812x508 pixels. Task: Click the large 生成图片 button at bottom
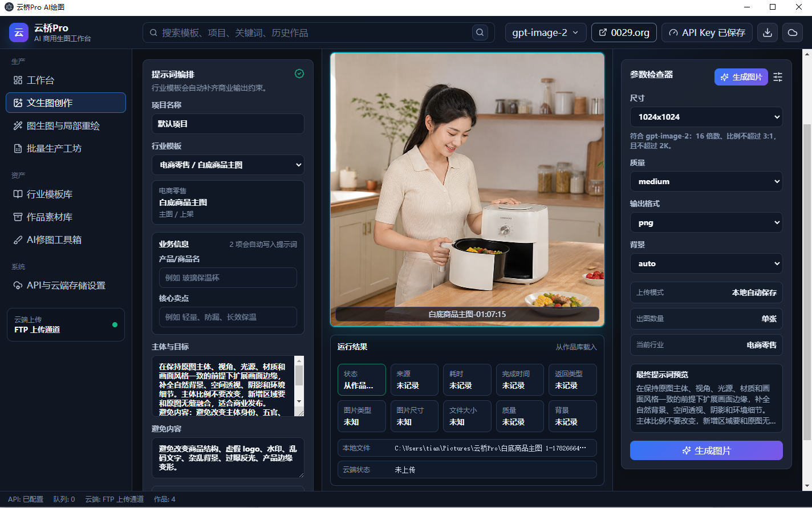pyautogui.click(x=707, y=450)
